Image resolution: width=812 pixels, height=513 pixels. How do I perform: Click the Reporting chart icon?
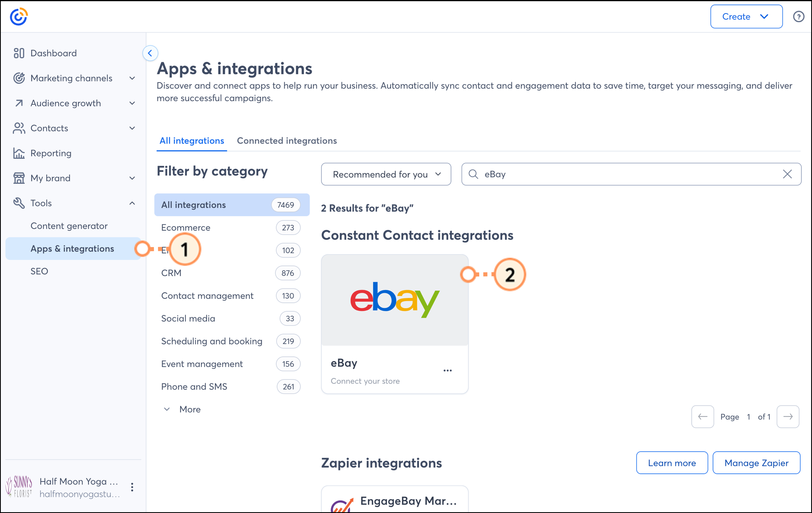coord(19,153)
